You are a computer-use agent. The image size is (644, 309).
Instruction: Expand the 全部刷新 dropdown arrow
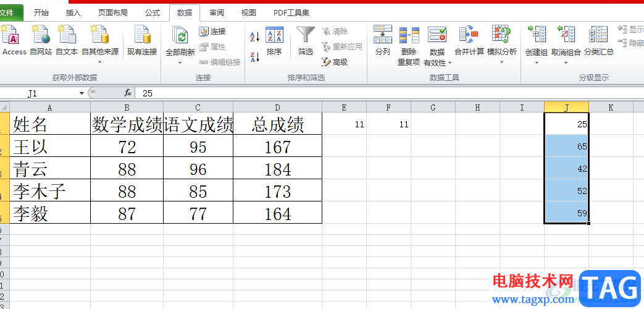pyautogui.click(x=180, y=63)
